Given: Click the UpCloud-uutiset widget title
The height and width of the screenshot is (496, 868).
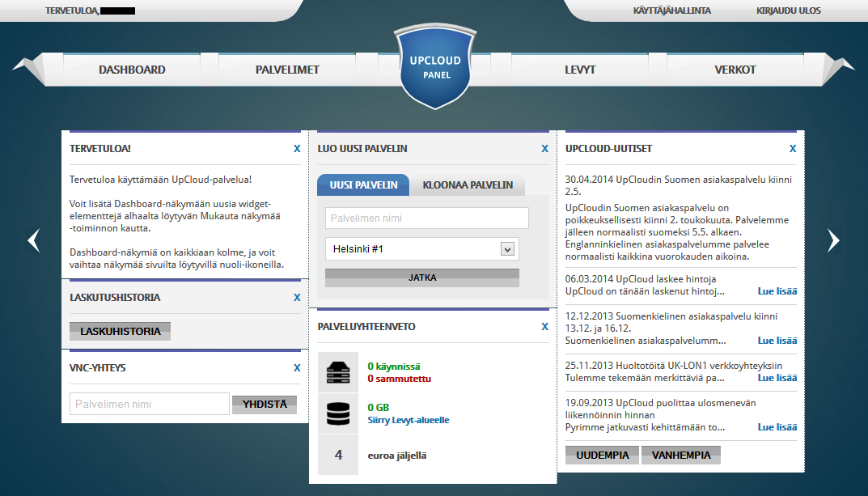Looking at the screenshot, I should [609, 148].
